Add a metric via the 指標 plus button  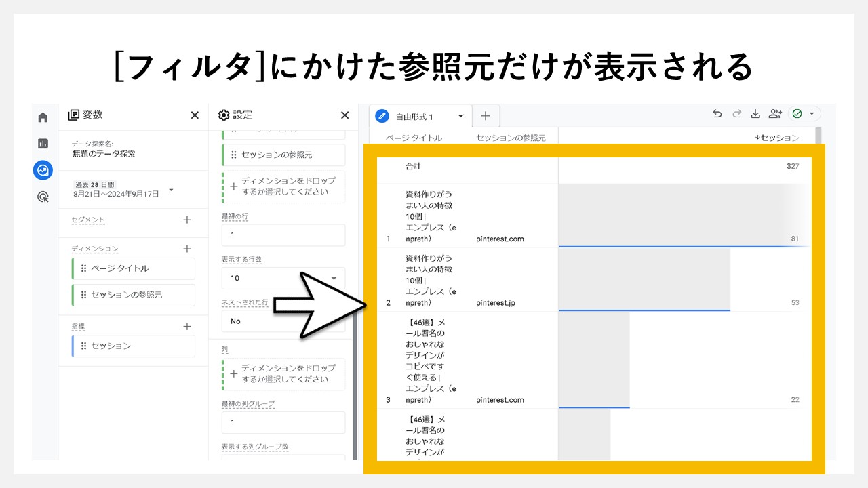[186, 326]
